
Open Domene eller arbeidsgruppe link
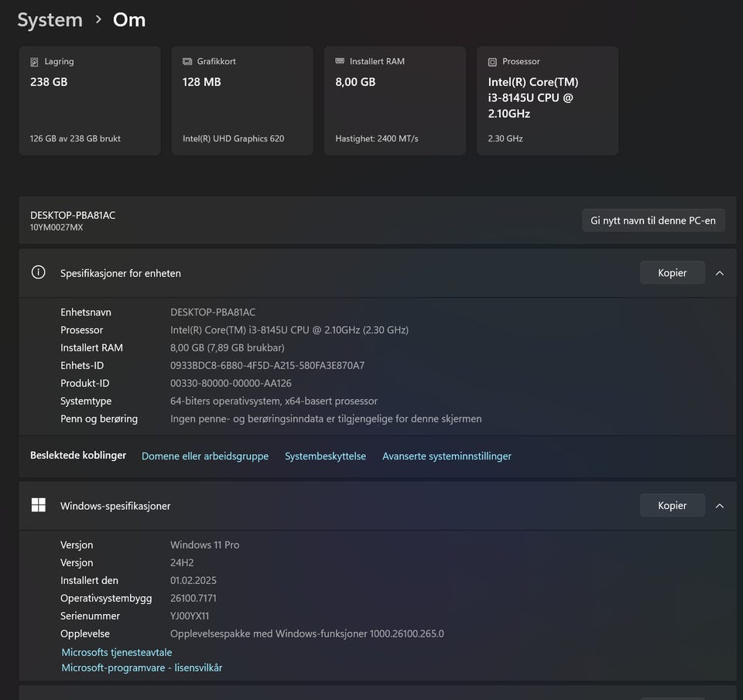[x=205, y=456]
